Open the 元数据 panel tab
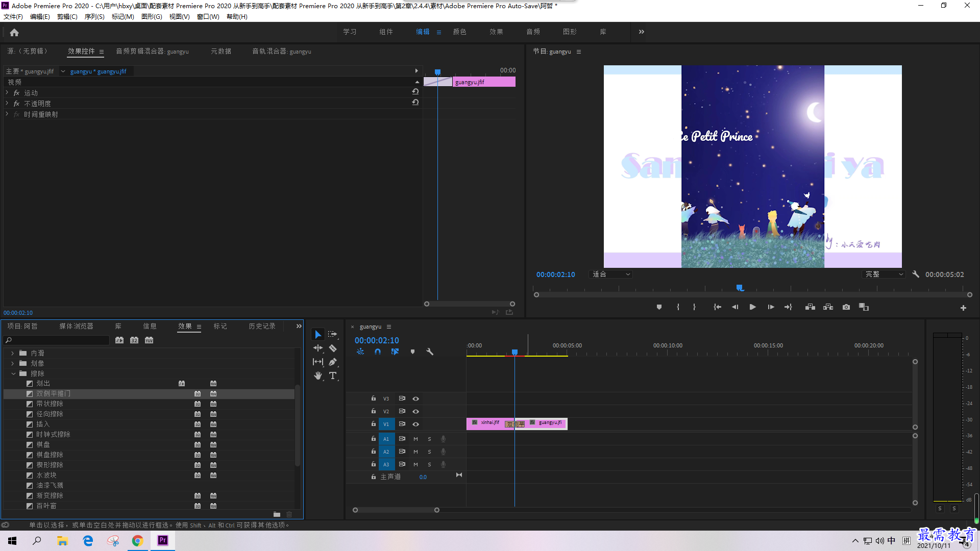The image size is (980, 551). click(x=220, y=51)
